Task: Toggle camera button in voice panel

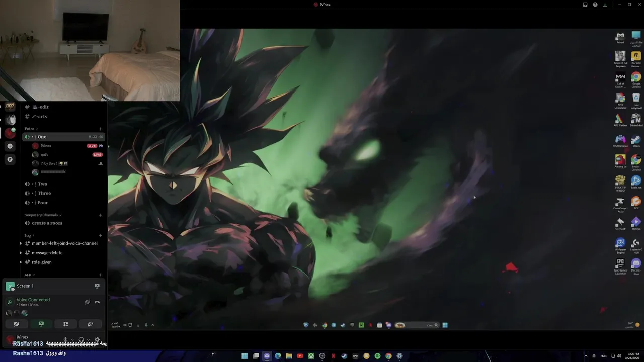Action: pyautogui.click(x=17, y=324)
